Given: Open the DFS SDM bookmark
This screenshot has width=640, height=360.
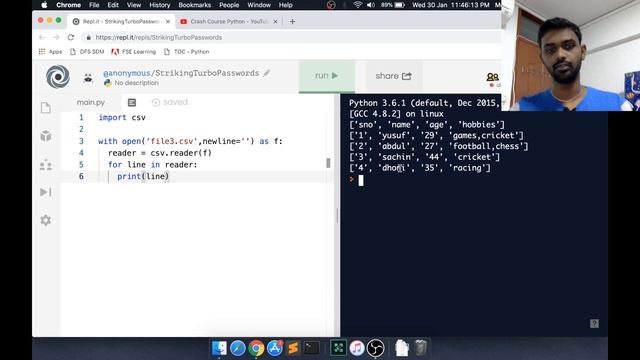Looking at the screenshot, I should click(x=87, y=52).
